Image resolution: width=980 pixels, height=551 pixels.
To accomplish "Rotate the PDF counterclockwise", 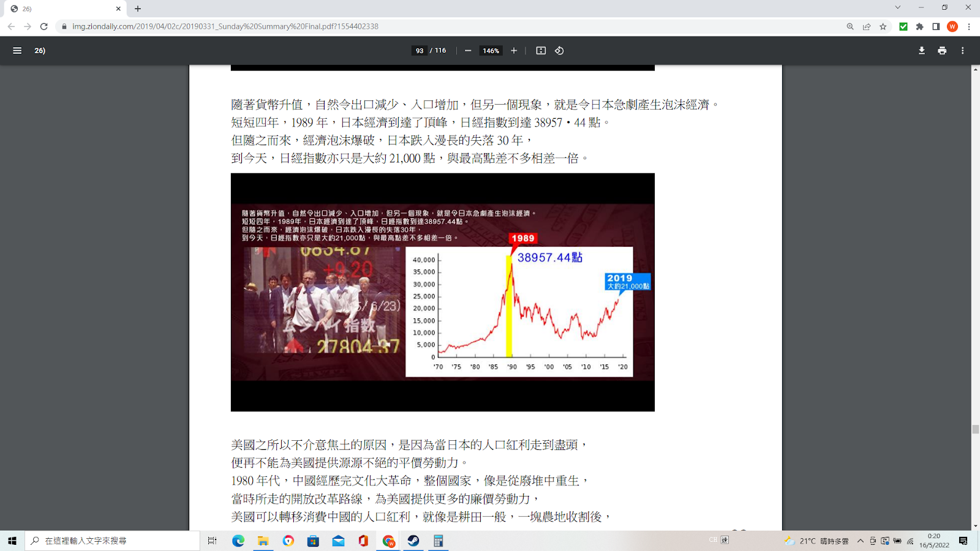I will click(559, 51).
